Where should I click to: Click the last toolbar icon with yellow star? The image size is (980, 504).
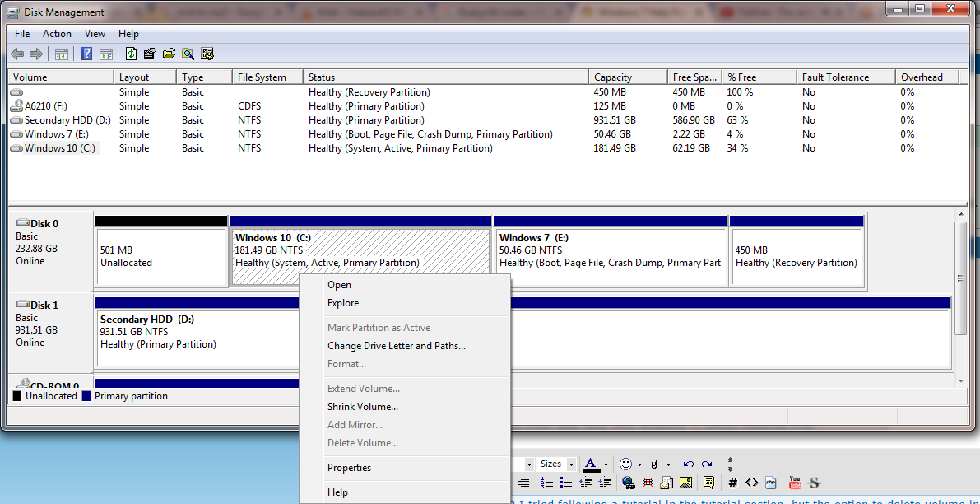(207, 54)
